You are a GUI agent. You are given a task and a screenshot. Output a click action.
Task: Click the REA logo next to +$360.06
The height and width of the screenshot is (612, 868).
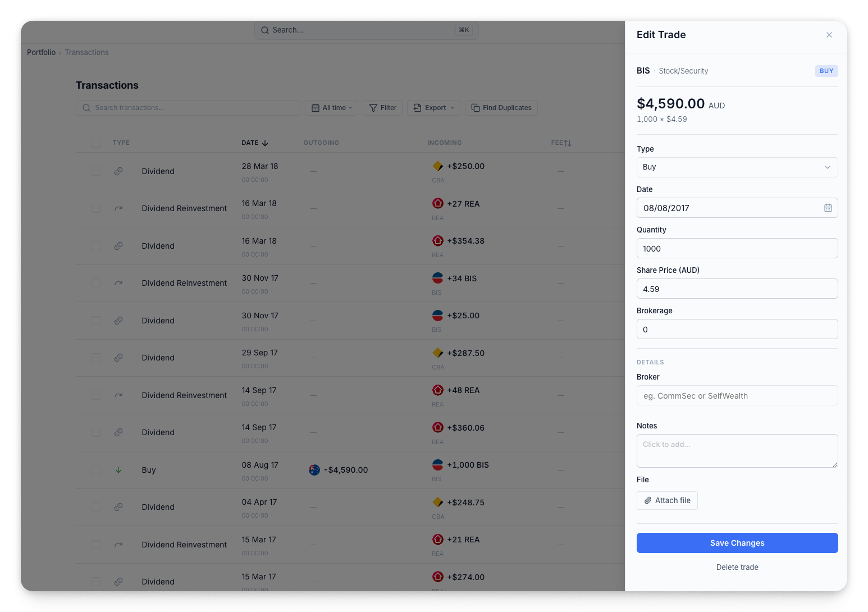(x=438, y=427)
